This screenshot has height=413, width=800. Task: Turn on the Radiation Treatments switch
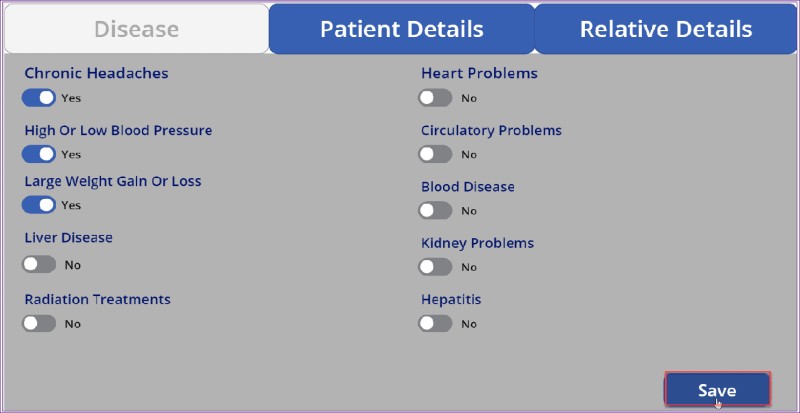(x=39, y=323)
